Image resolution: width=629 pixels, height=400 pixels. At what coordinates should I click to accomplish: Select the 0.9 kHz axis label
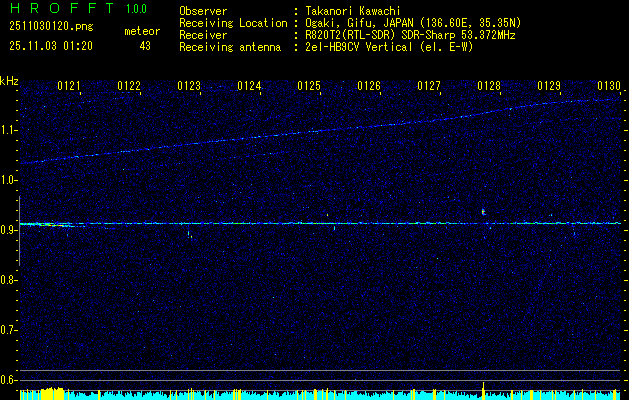tap(9, 230)
